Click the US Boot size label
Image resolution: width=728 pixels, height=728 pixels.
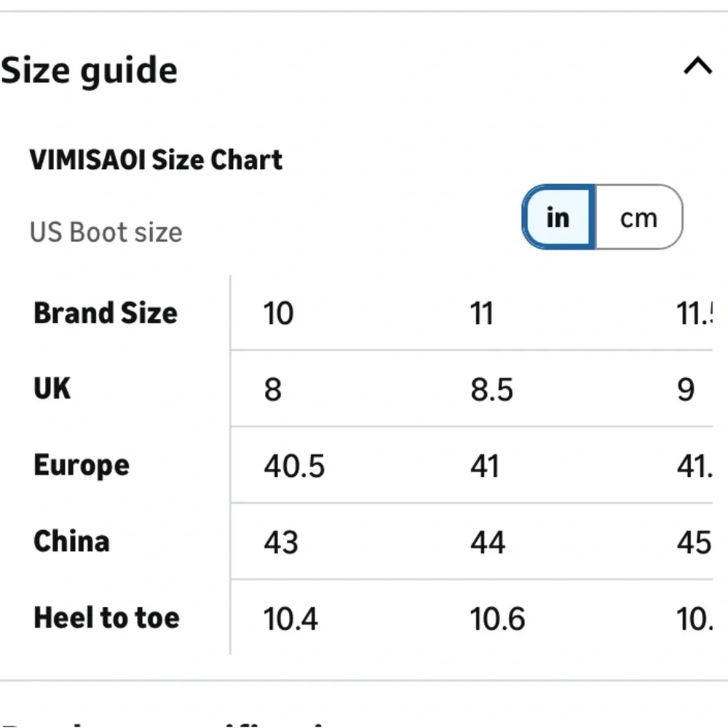coord(106,232)
